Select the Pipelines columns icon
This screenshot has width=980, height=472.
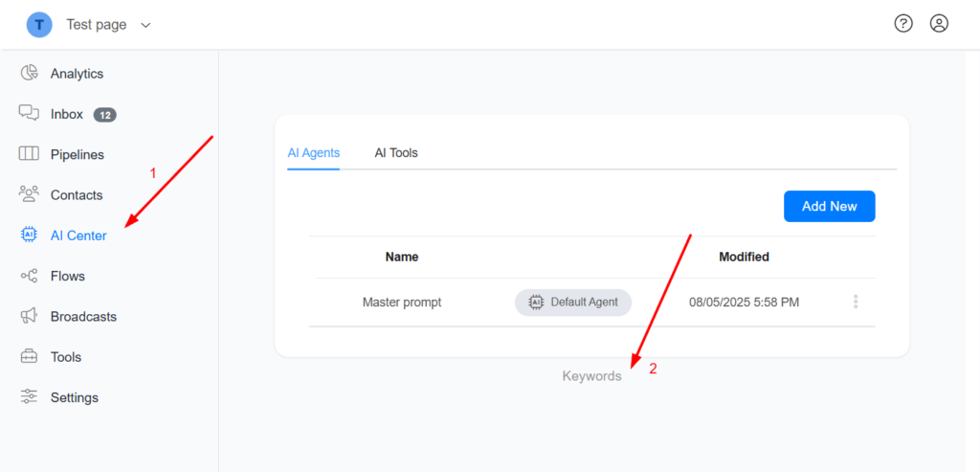tap(29, 154)
